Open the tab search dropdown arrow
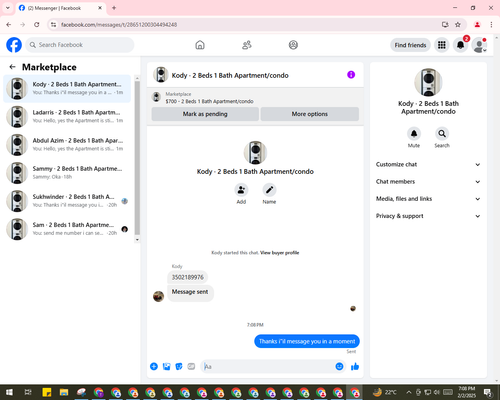The height and width of the screenshot is (400, 500). tap(8, 8)
